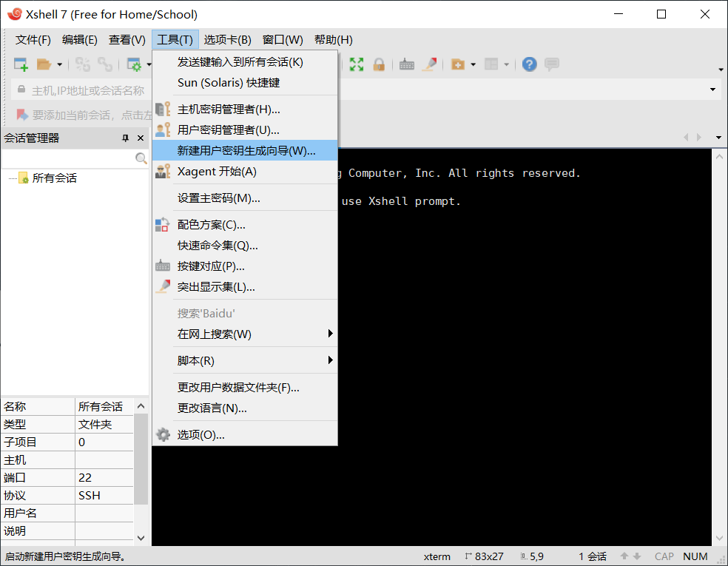Open the 窗口(W) menu
Viewport: 728px width, 566px height.
(x=283, y=39)
